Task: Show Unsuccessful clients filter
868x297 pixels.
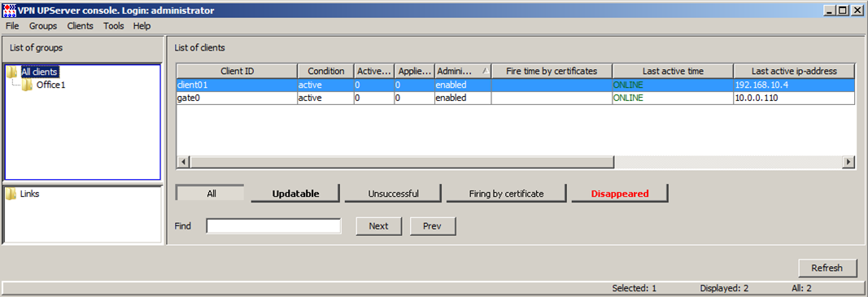Action: click(393, 194)
